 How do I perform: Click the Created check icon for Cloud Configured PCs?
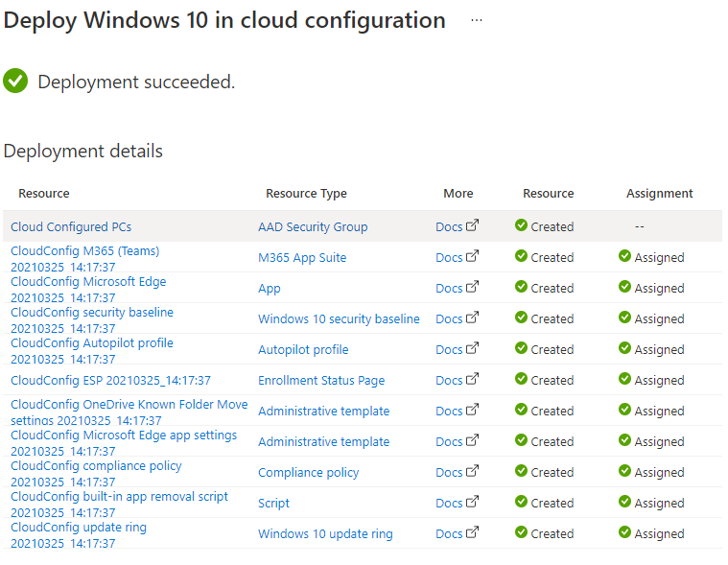coord(521,224)
